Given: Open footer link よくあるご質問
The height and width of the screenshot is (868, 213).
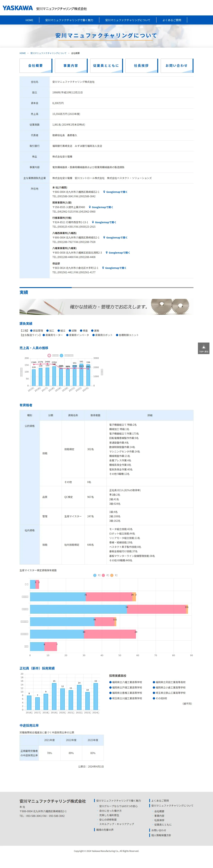Looking at the screenshot, I should 160,801.
